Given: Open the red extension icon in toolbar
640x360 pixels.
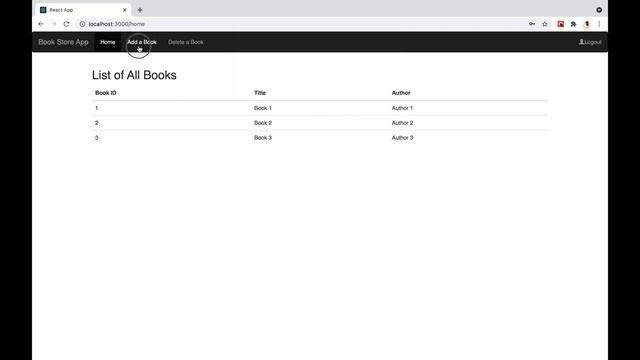Looking at the screenshot, I should click(x=561, y=24).
